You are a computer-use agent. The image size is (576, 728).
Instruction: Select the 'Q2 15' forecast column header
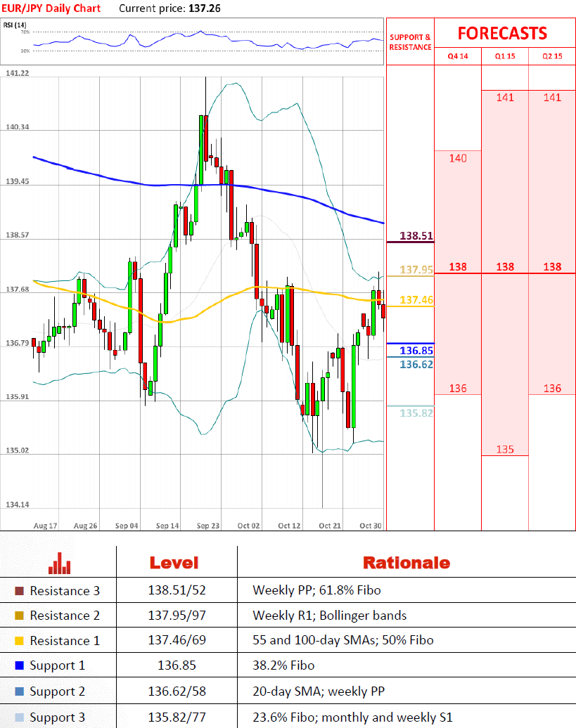coord(552,56)
